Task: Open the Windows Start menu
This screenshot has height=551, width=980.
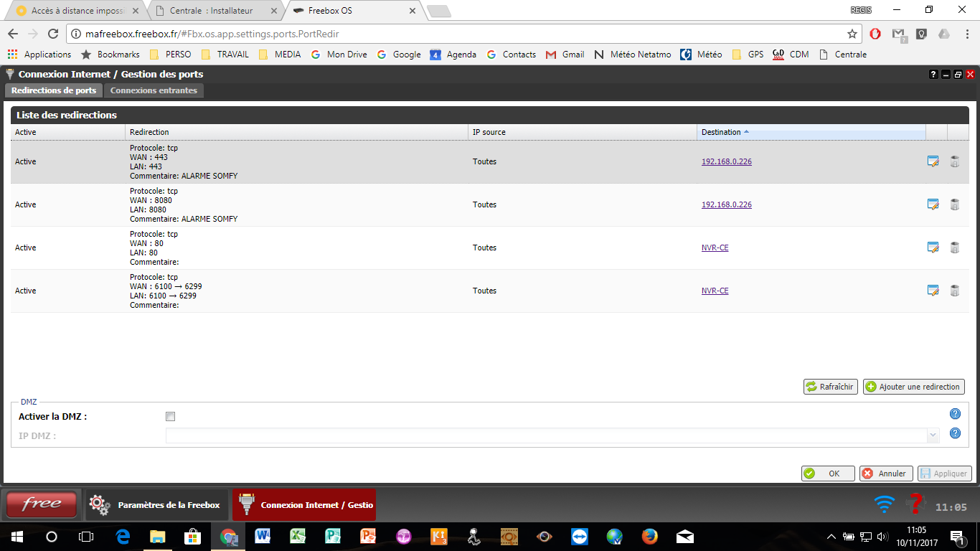Action: pyautogui.click(x=17, y=536)
